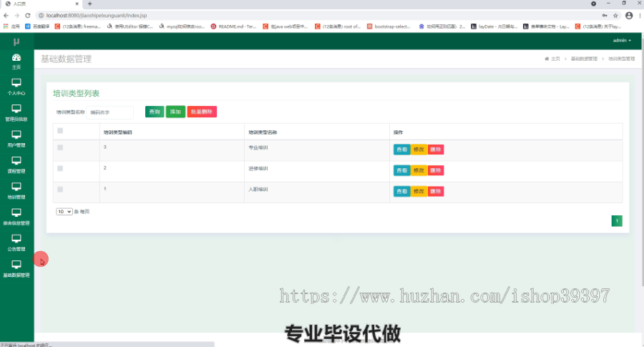Open the saved-password key icon
The width and height of the screenshot is (644, 347).
pos(605,16)
